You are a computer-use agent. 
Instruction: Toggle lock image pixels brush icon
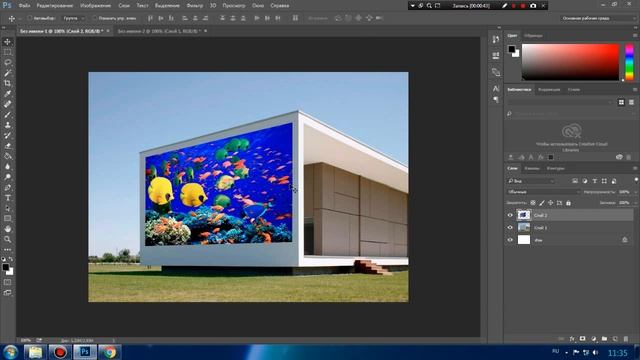542,203
